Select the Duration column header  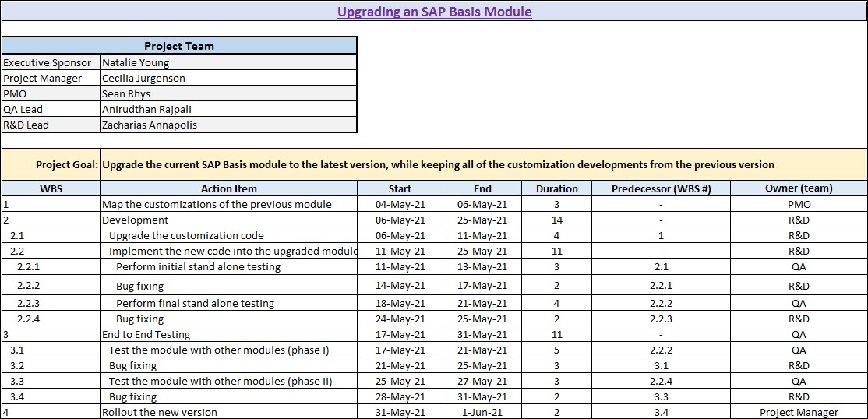point(556,188)
